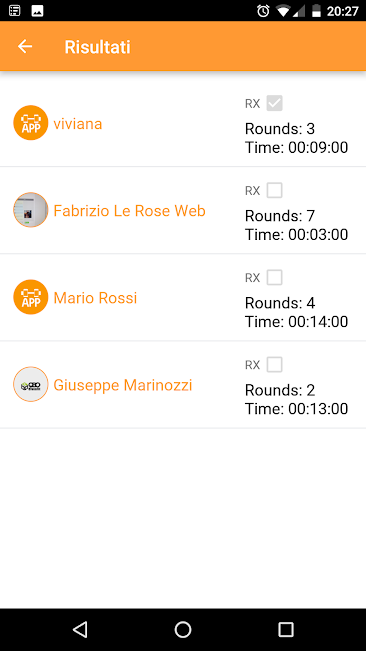Image resolution: width=366 pixels, height=651 pixels.
Task: Tap Mario Rossi's Time: 00:14:00 result
Action: tap(296, 322)
